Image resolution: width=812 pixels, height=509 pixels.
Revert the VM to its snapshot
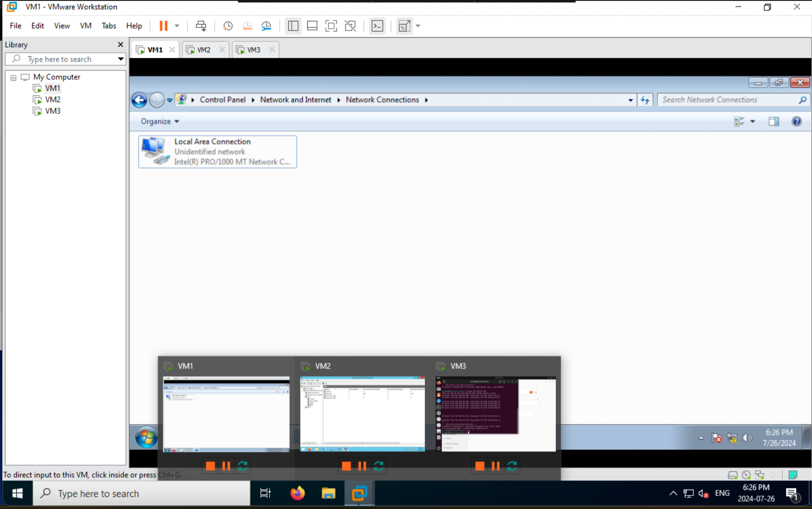point(247,26)
